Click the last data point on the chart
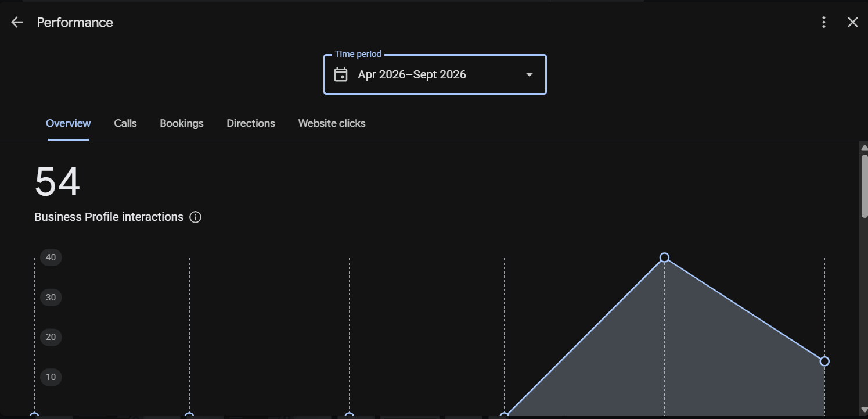Viewport: 868px width, 419px height. [x=824, y=361]
